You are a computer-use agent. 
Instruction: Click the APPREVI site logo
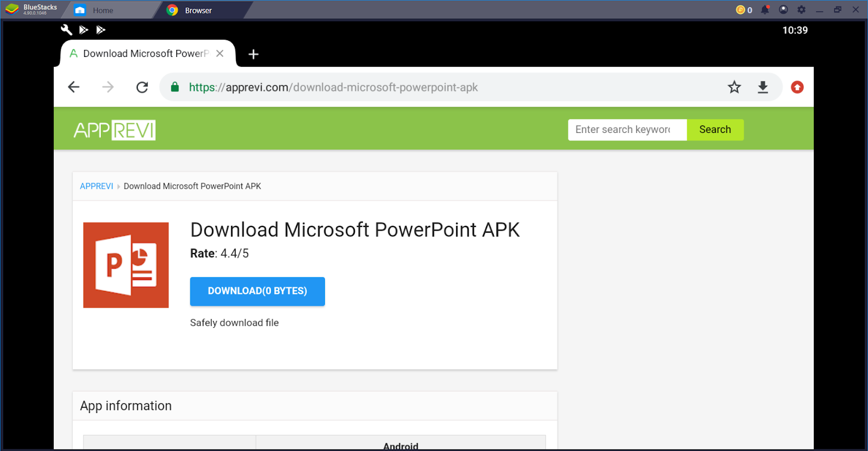114,130
